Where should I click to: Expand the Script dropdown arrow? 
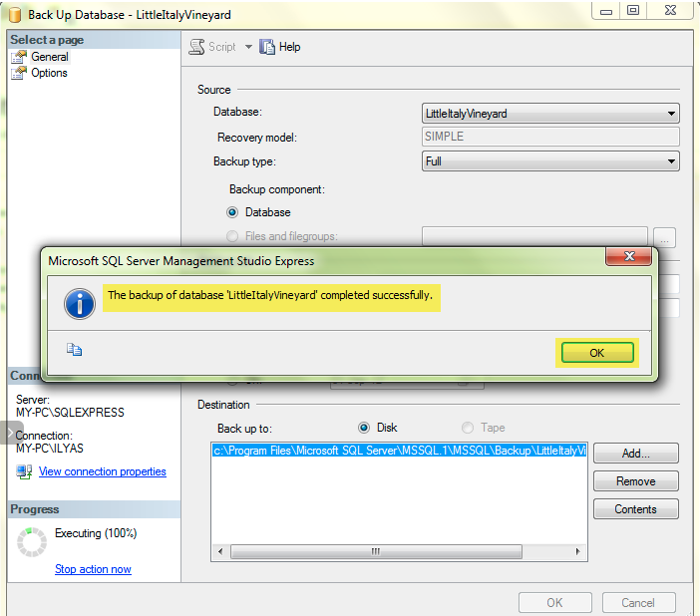[248, 47]
